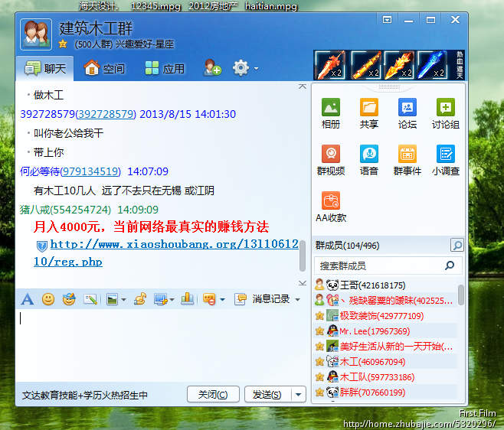Viewport: 504px width, 430px height.
Task: Click the member list scrollbar thumb
Action: [461, 295]
